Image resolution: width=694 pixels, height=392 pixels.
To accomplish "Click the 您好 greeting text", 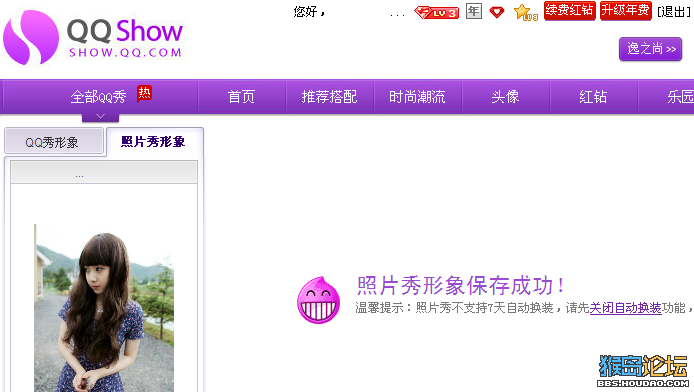I will coord(309,12).
